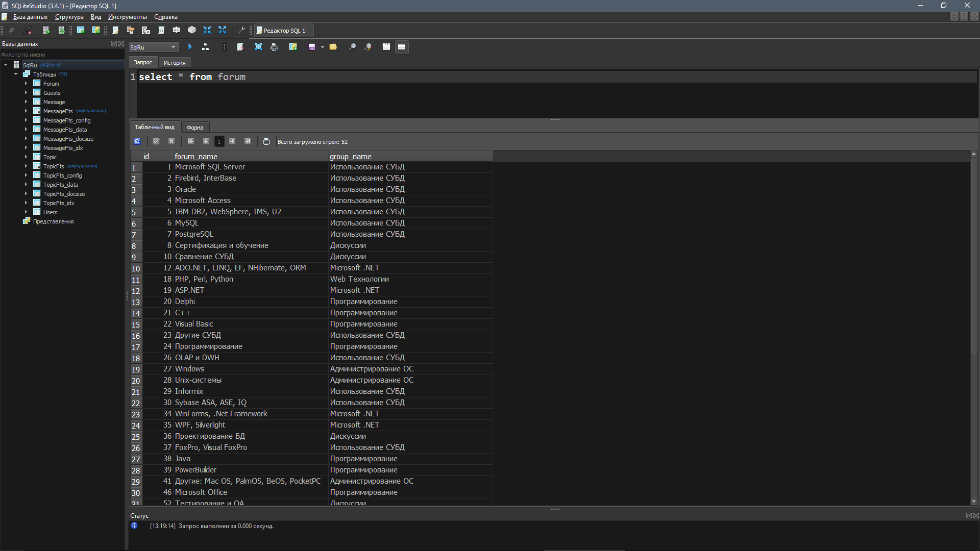Screen dimensions: 980x551
Task: Click the commit changes checkmark icon
Action: point(156,141)
